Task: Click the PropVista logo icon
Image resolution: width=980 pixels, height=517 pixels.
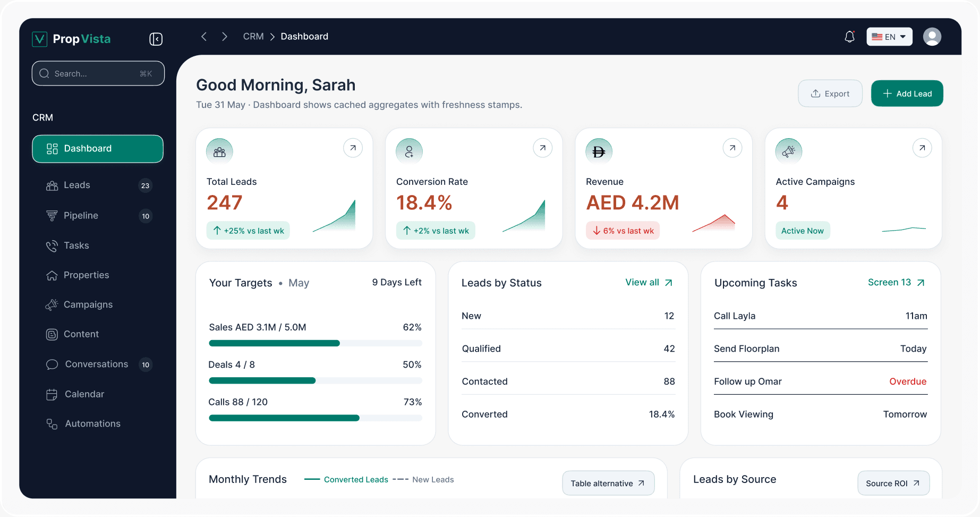Action: (40, 39)
